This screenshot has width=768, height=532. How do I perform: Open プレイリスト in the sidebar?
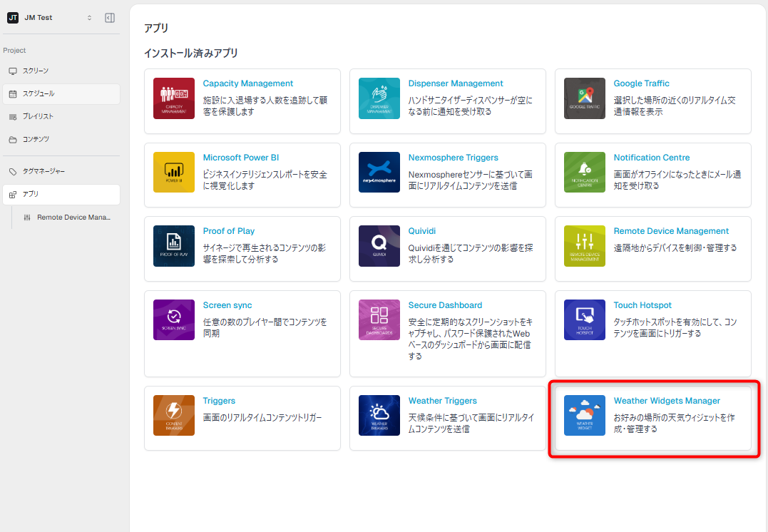(x=61, y=116)
